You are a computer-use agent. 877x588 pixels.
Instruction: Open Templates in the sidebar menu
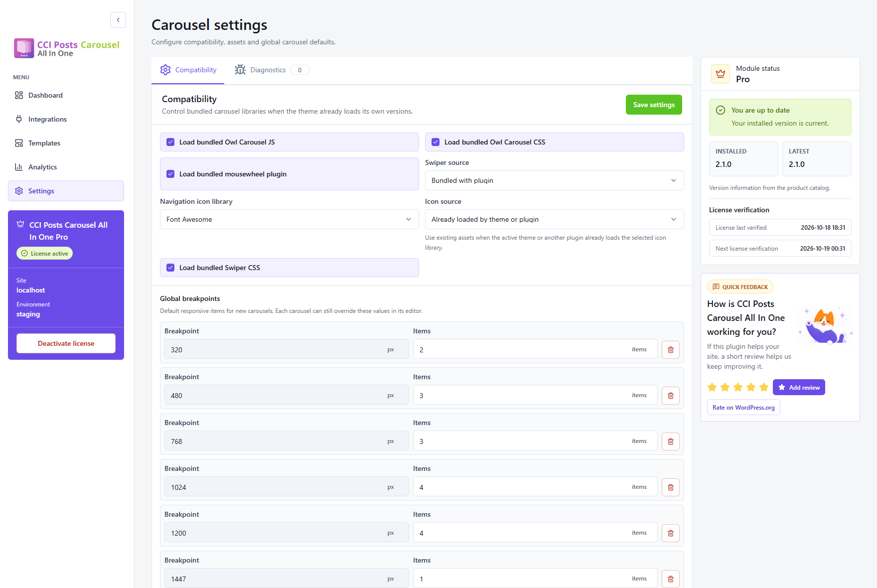click(66, 143)
